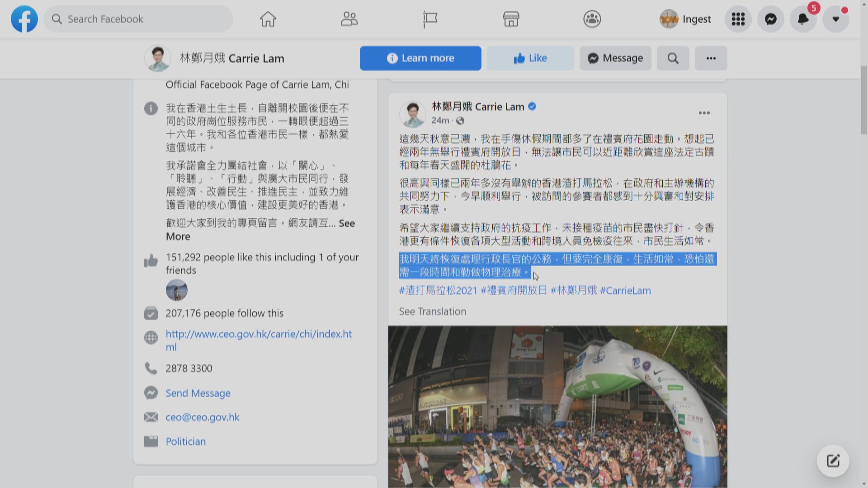Open the Pages flag icon
This screenshot has width=868, height=488.
[x=430, y=19]
